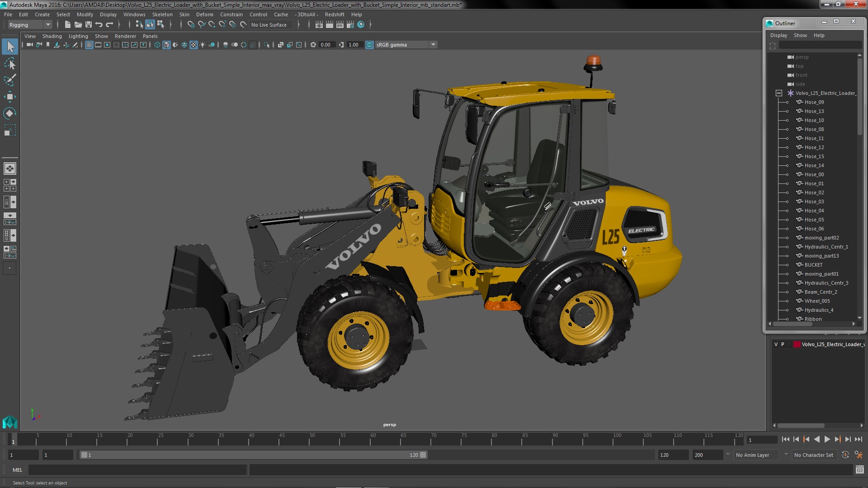Viewport: 868px width, 488px height.
Task: Open the Rigging menu set dropdown
Action: pos(30,25)
